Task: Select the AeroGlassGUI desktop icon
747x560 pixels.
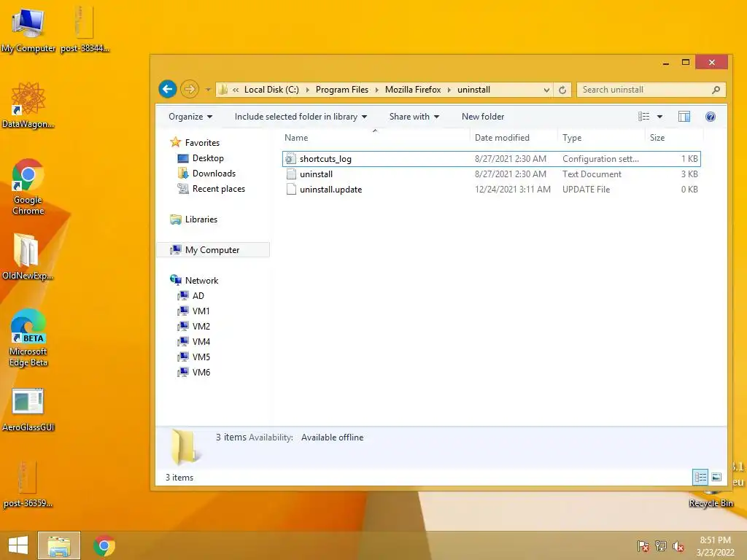Action: click(28, 410)
